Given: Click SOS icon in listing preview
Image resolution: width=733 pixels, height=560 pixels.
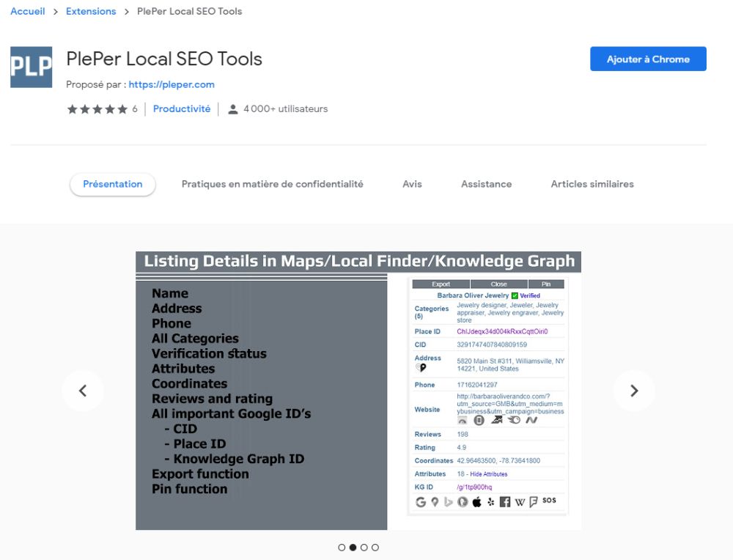Looking at the screenshot, I should (x=549, y=500).
